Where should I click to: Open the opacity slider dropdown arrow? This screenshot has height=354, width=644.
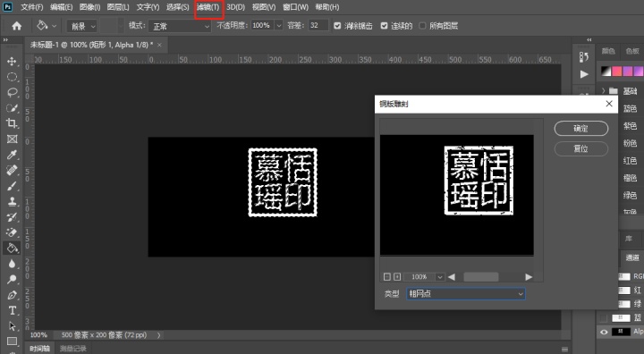pos(279,25)
